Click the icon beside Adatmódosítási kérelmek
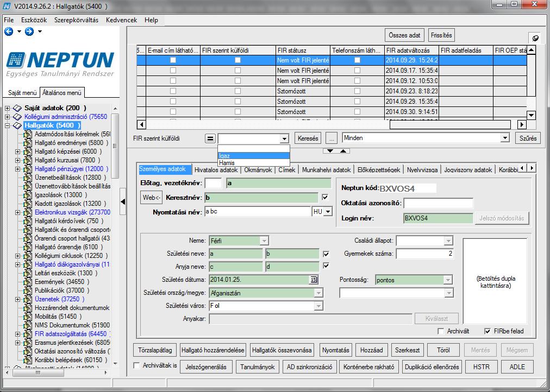 [28, 134]
